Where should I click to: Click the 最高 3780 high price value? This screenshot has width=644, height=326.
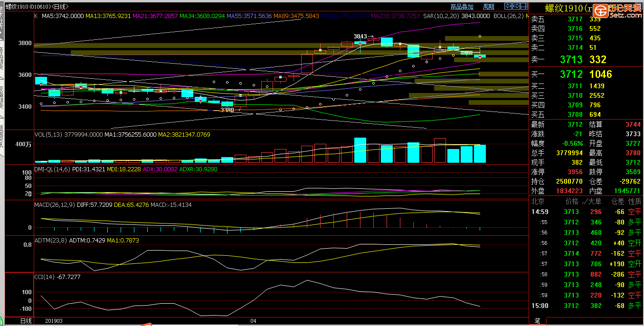(633, 153)
